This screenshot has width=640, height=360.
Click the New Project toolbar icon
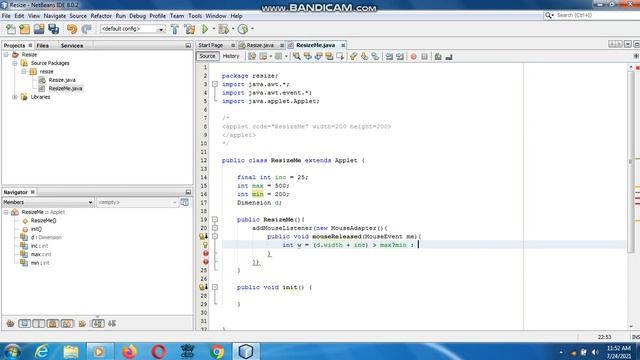pos(24,29)
